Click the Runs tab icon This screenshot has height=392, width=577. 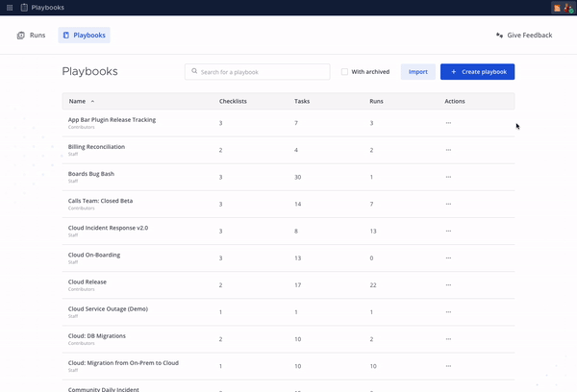click(x=21, y=36)
